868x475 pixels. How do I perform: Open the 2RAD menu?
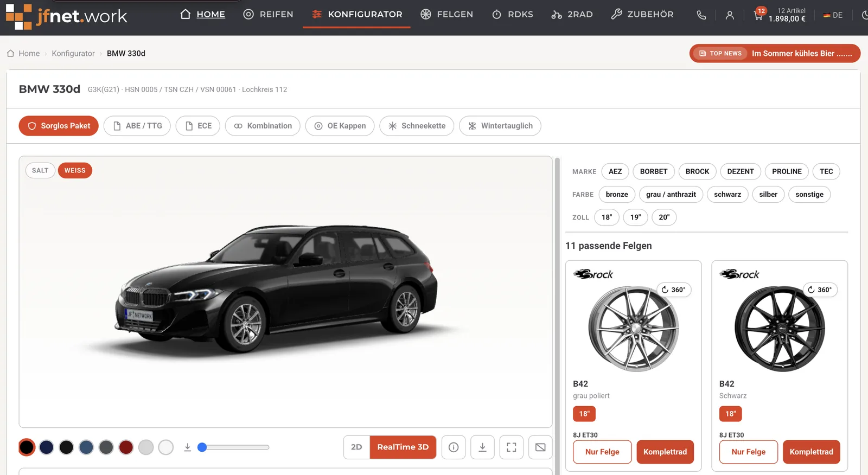572,14
